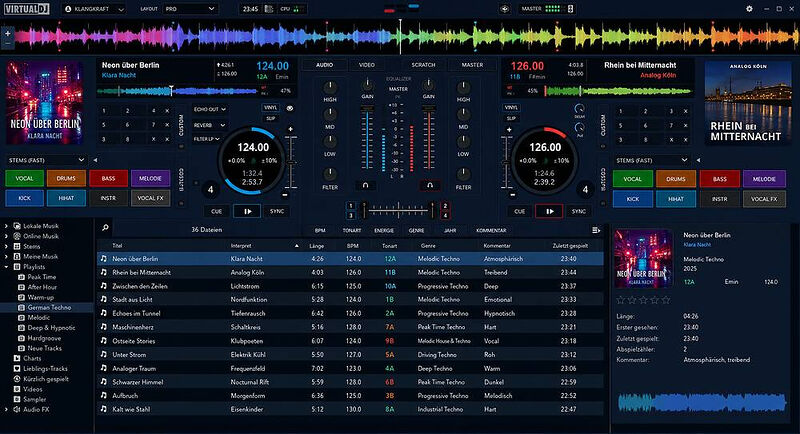
Task: Open the browser list options icon
Action: point(595,230)
